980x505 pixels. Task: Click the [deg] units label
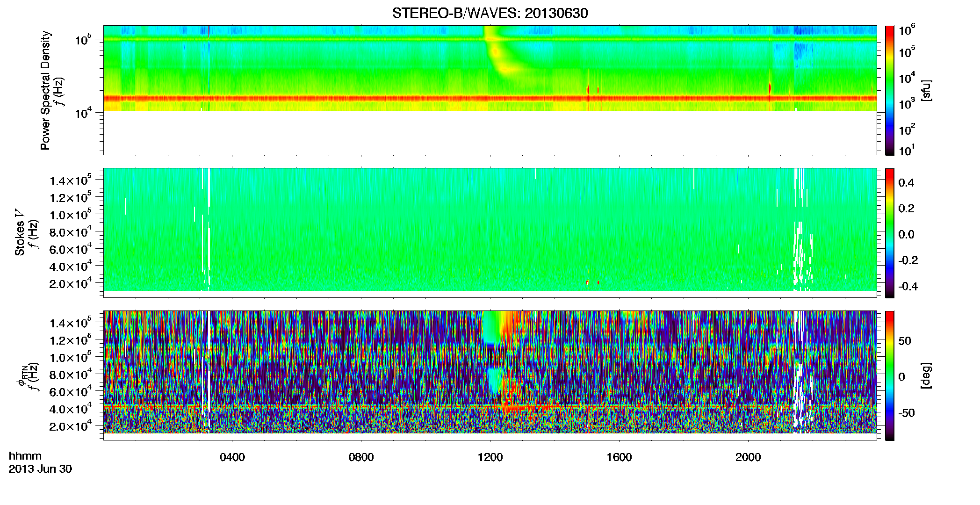(926, 375)
